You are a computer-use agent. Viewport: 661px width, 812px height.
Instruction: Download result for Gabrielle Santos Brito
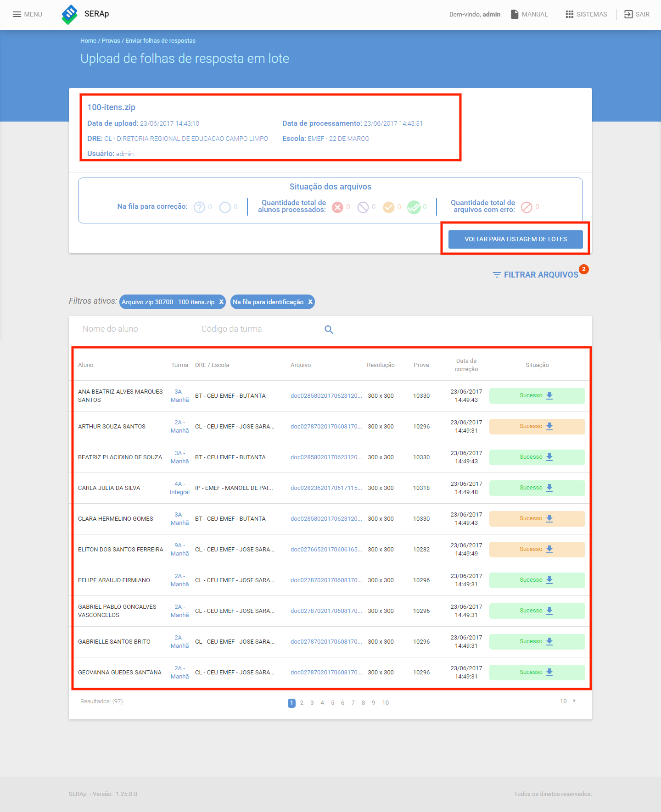pyautogui.click(x=549, y=642)
